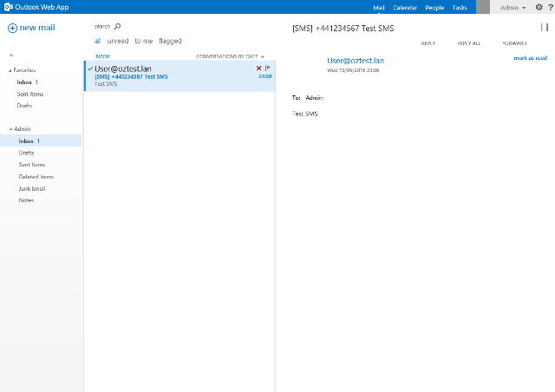This screenshot has width=555, height=392.
Task: Open the Junk Email folder
Action: click(x=32, y=189)
